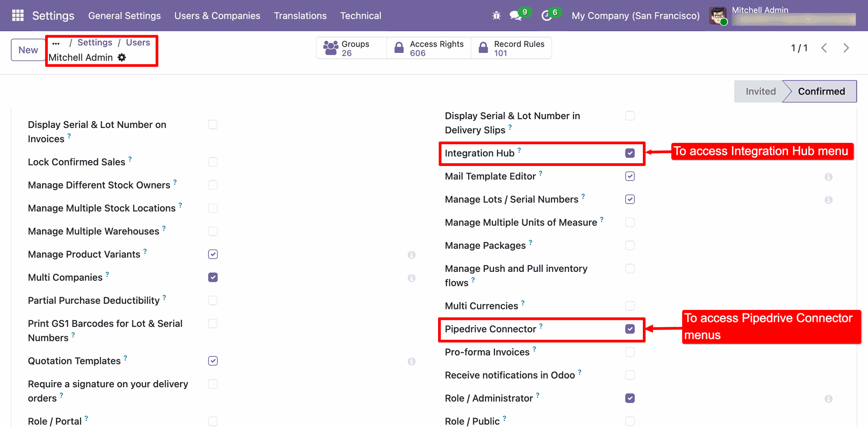Viewport: 868px width, 427px height.
Task: Open the conversations chat icon
Action: tap(515, 16)
